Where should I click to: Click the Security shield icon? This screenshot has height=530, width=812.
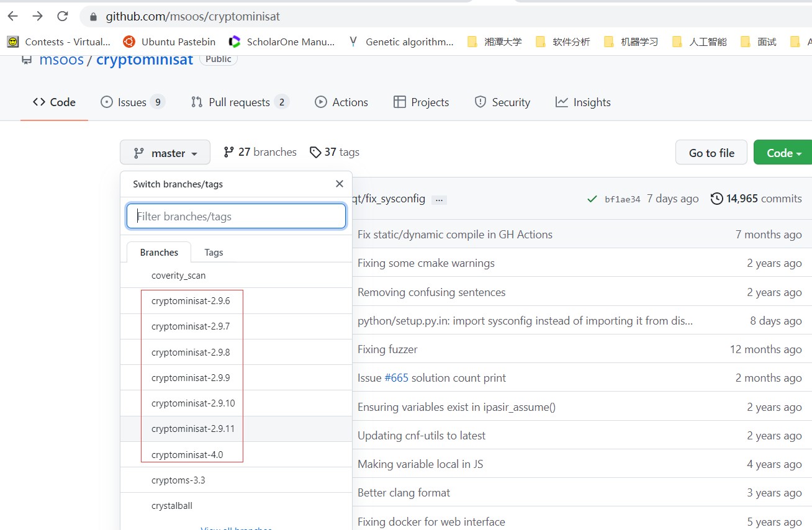pos(479,102)
